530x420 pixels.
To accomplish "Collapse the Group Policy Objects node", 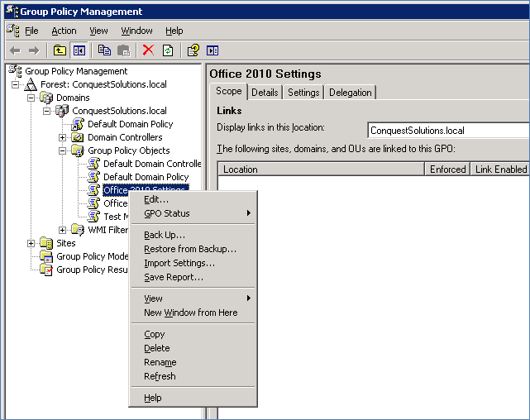I will click(62, 150).
